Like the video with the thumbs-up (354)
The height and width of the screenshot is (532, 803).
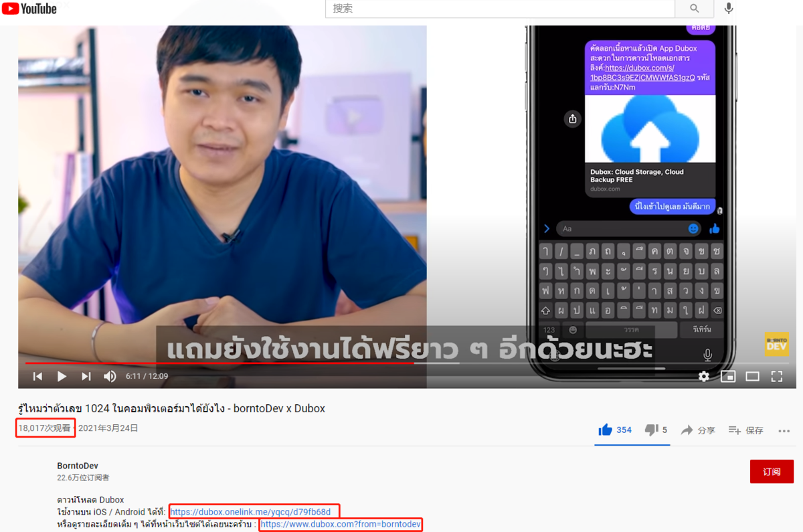[x=615, y=430]
